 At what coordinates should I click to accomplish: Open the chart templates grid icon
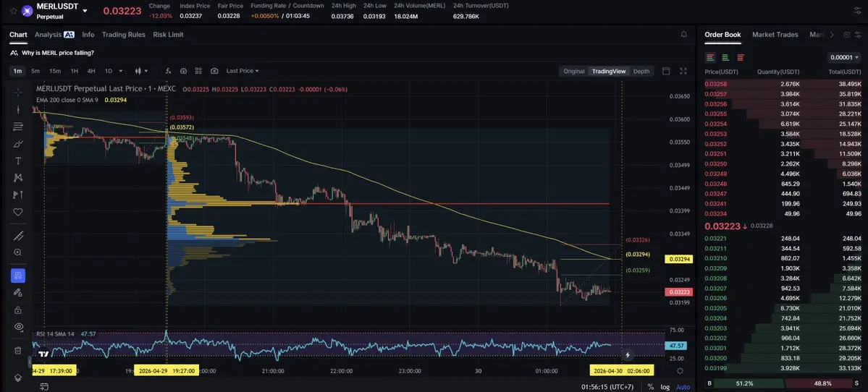click(x=198, y=71)
